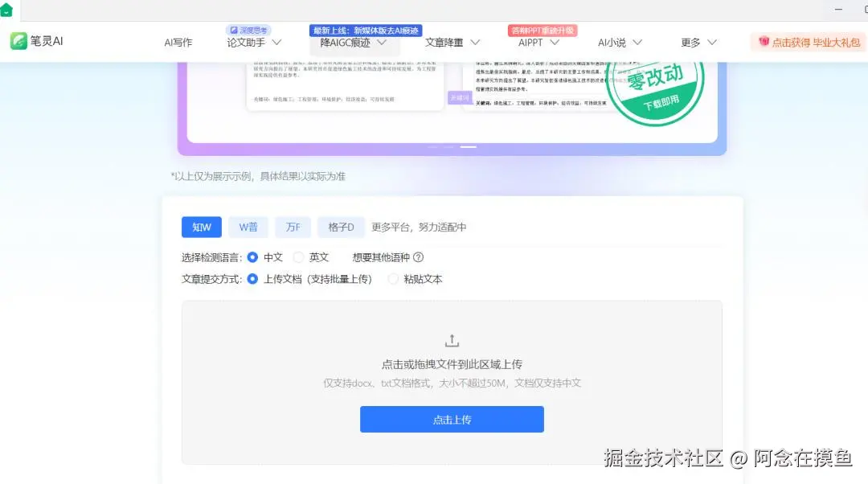Viewport: 868px width, 484px height.
Task: Click the 笔灵AI brand name text
Action: 47,41
